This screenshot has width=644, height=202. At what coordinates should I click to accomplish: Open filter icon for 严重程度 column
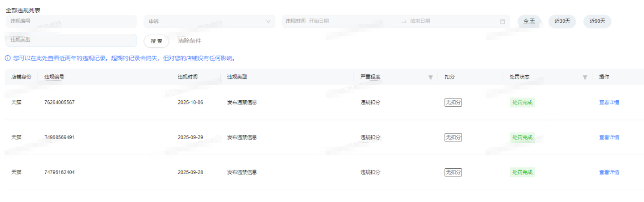pos(430,77)
